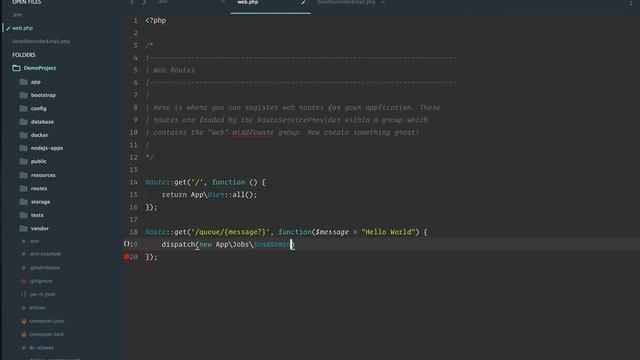Image resolution: width=640 pixels, height=360 pixels.
Task: Click the composer.lock file icon
Action: pos(24,334)
